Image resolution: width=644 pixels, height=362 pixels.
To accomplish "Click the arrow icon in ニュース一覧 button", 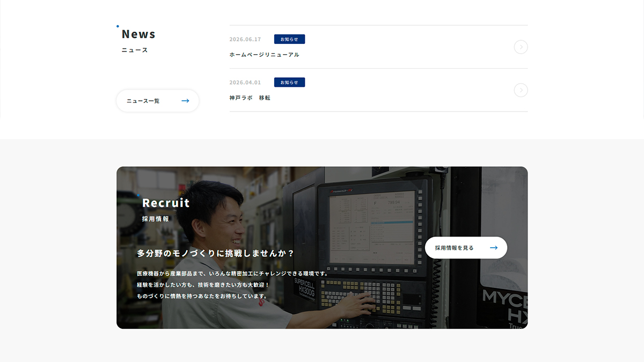I will click(x=185, y=101).
